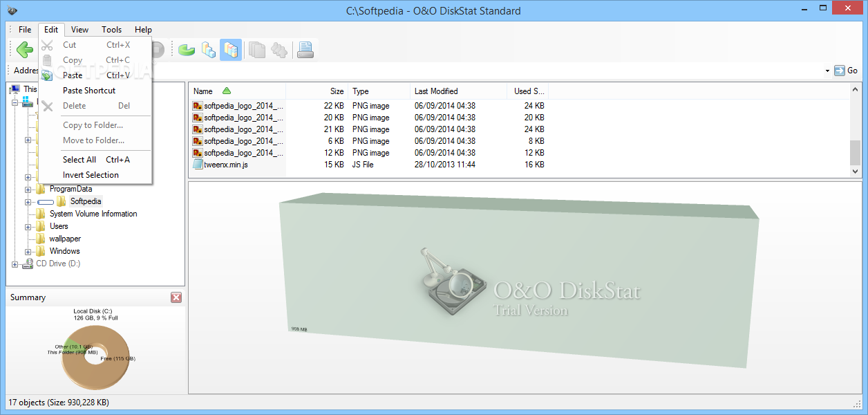The height and width of the screenshot is (415, 868).
Task: Click the green sort arrow on Name column
Action: click(227, 91)
